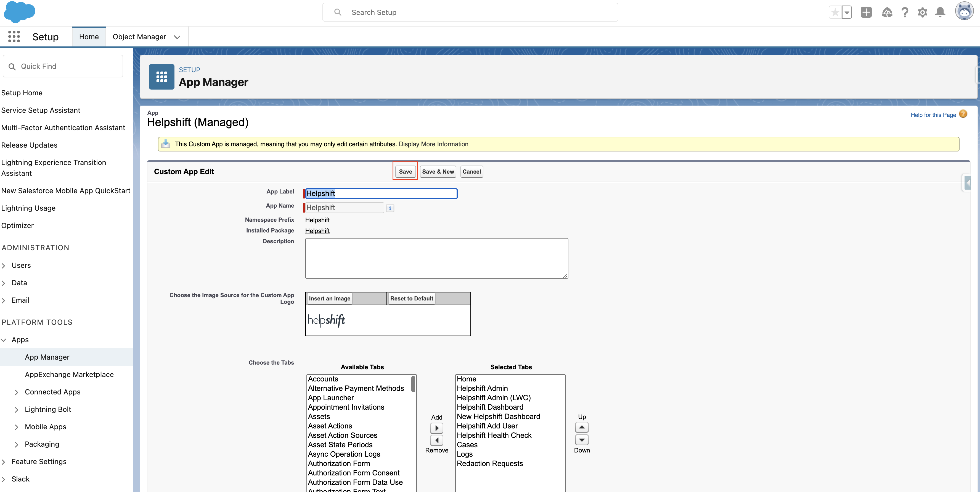Expand the Users section in sidebar
Screen dimensions: 980x492
[3, 265]
